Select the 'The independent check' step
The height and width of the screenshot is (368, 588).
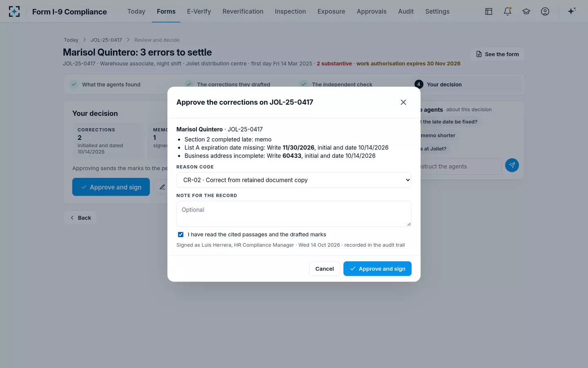pos(342,85)
